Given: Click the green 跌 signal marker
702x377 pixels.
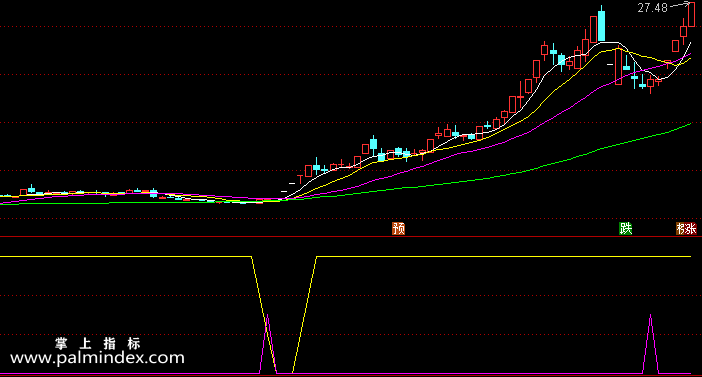Looking at the screenshot, I should [625, 228].
